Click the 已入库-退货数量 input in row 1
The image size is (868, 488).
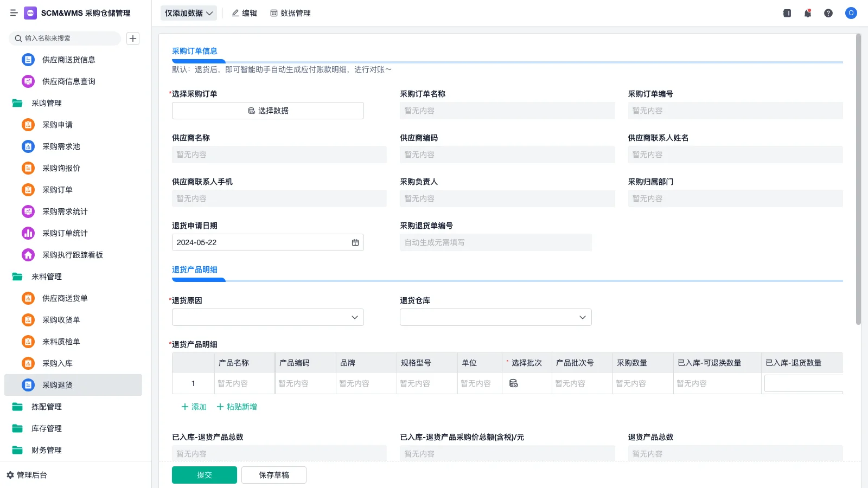point(803,383)
